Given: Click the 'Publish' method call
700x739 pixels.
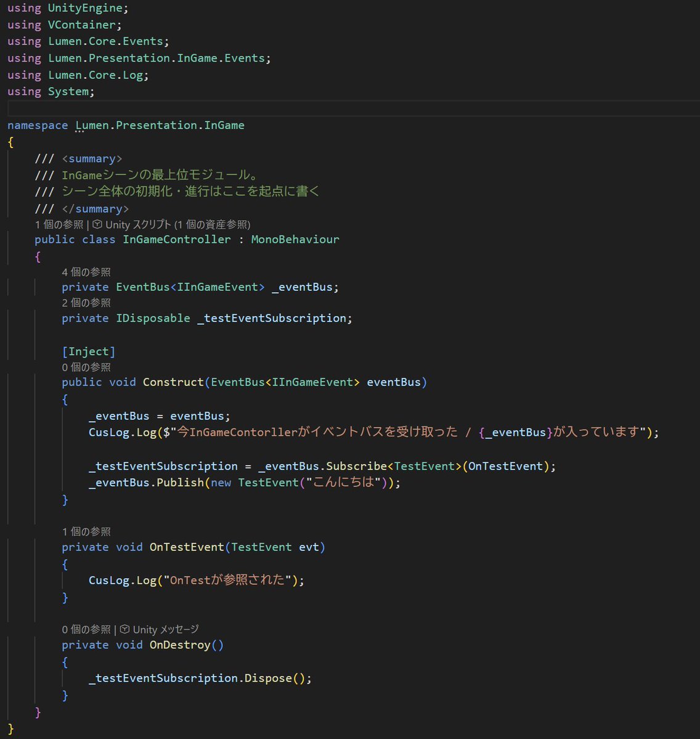Looking at the screenshot, I should (x=180, y=483).
